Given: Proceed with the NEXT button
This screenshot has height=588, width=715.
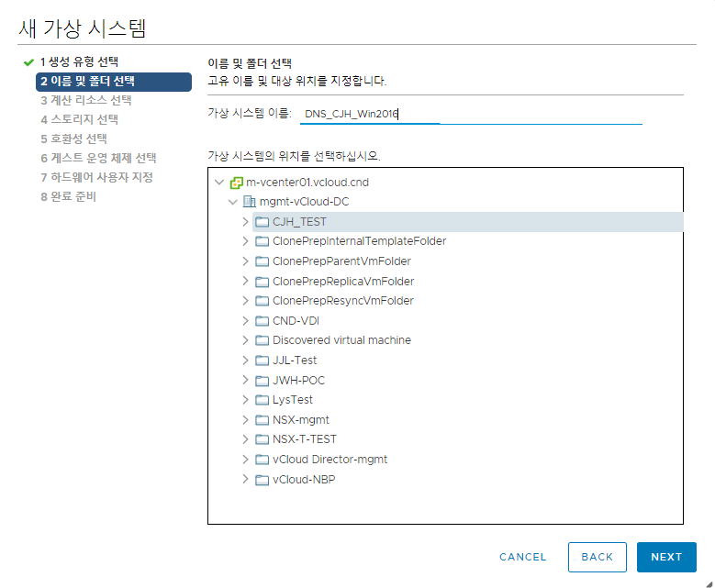Looking at the screenshot, I should tap(666, 557).
